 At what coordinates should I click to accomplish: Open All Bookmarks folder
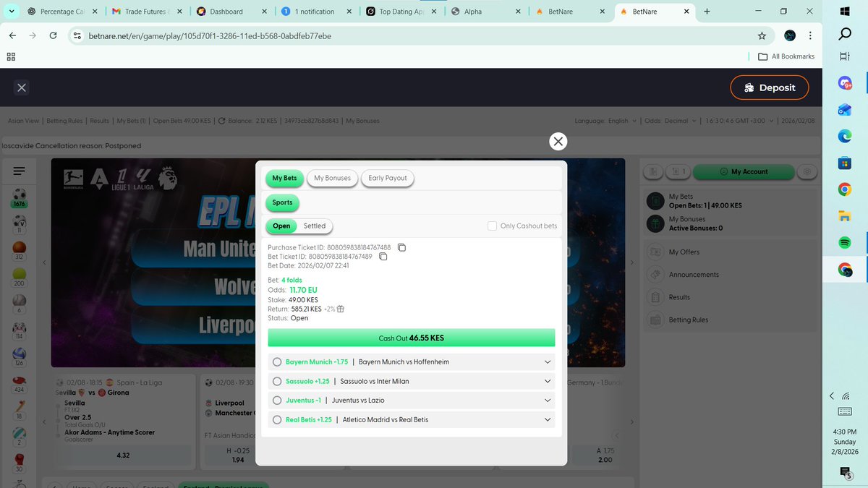click(x=786, y=56)
